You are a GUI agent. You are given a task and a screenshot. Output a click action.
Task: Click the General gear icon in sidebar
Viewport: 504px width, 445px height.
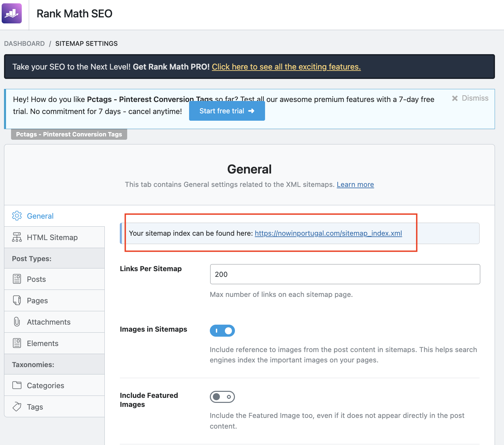(17, 216)
